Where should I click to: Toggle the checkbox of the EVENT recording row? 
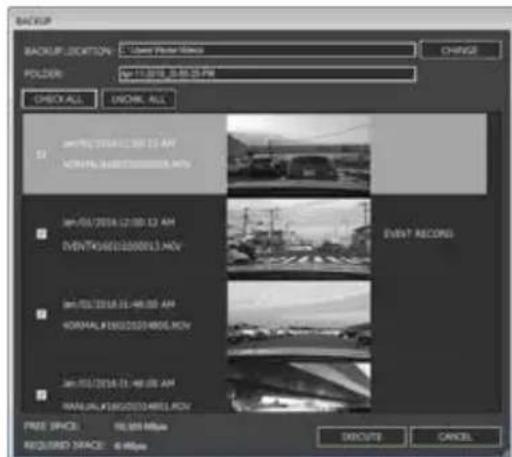41,234
